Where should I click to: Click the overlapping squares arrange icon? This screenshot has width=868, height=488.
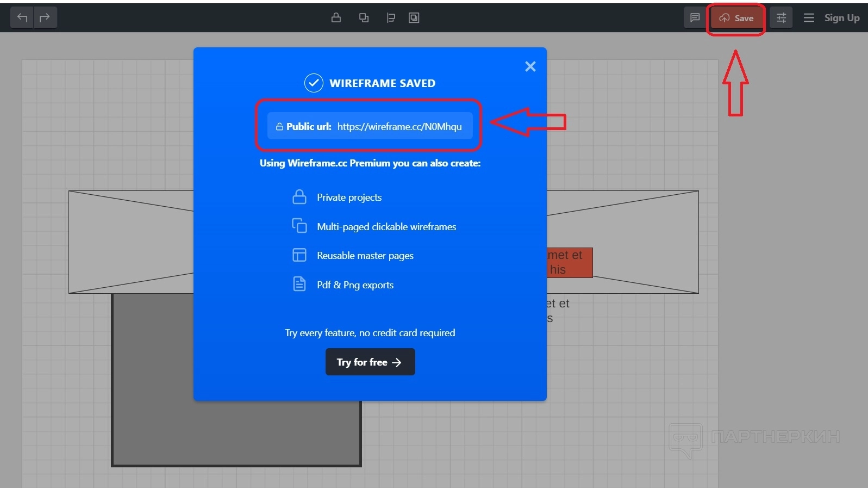pos(364,18)
